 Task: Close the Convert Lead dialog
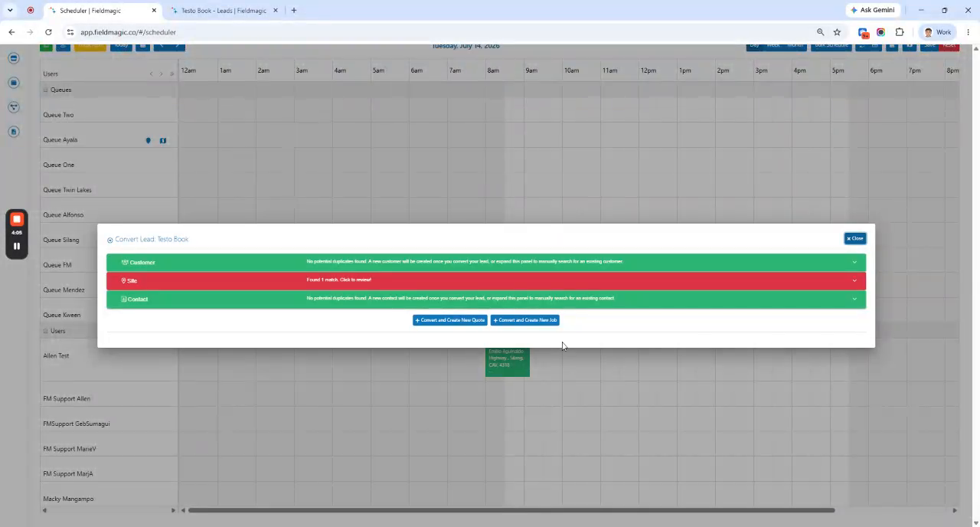(x=855, y=238)
